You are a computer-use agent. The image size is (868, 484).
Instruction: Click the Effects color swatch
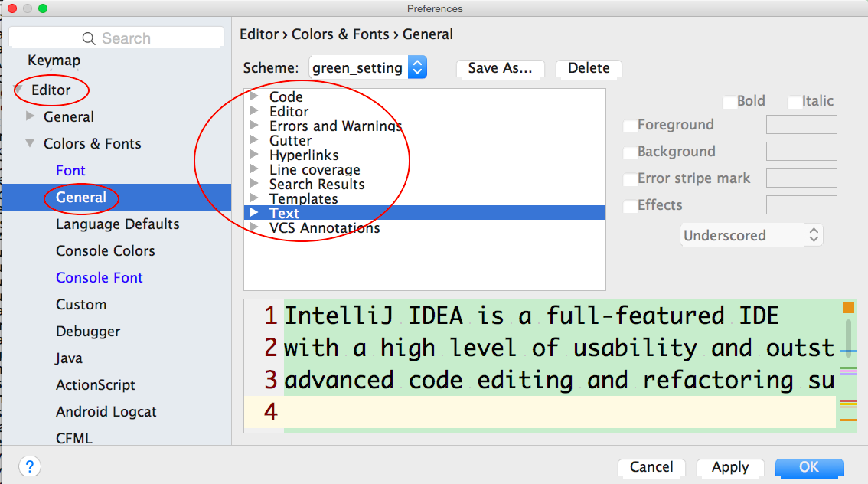tap(801, 205)
